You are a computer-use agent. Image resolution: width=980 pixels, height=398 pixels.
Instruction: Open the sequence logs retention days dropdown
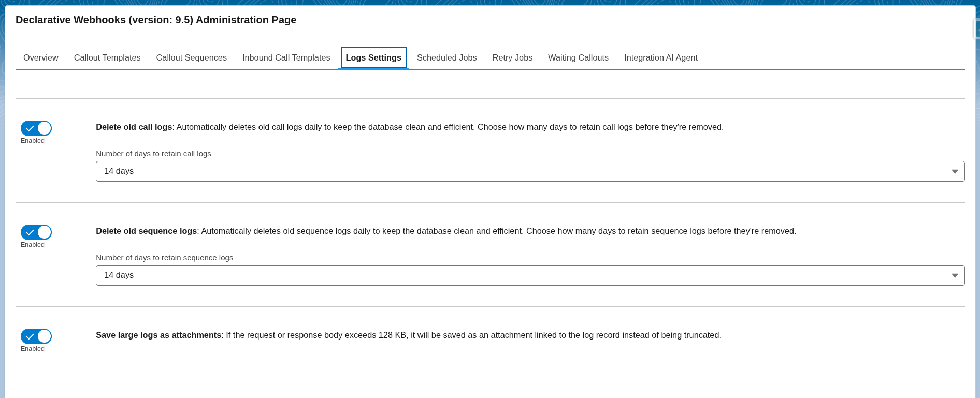[530, 275]
